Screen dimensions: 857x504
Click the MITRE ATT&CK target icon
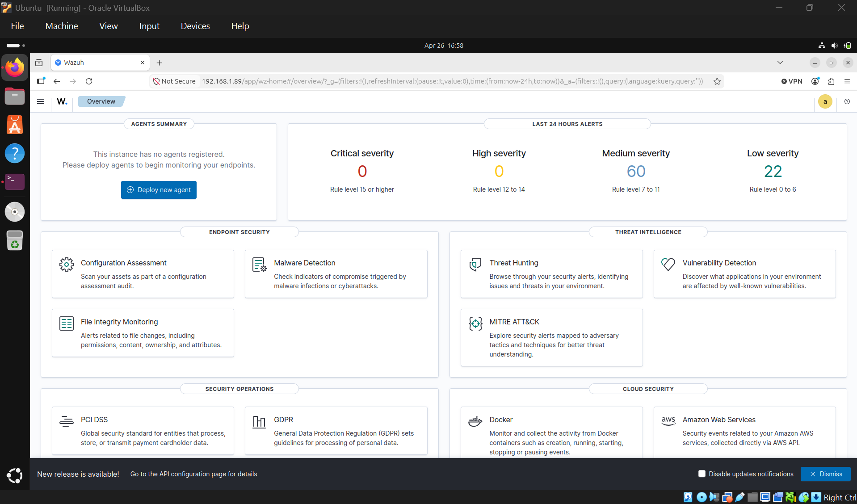click(475, 323)
